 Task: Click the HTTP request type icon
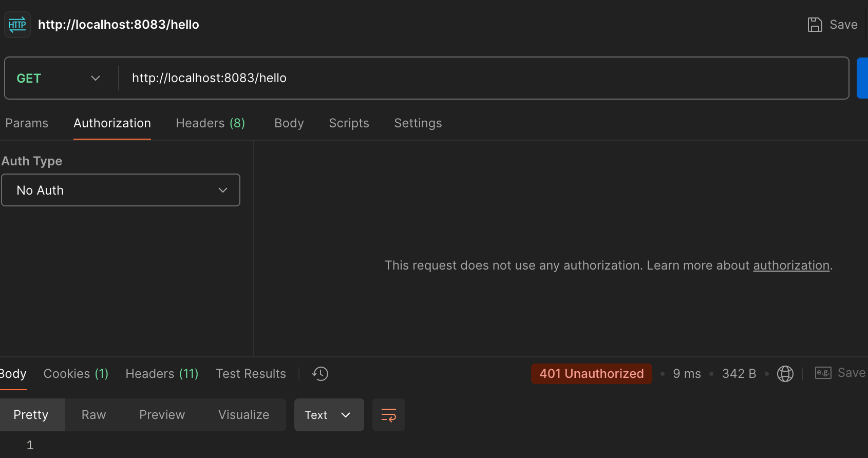[17, 25]
